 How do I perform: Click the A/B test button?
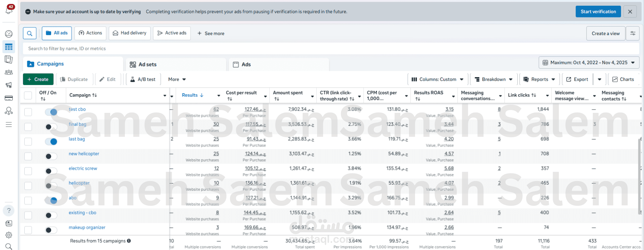(143, 79)
